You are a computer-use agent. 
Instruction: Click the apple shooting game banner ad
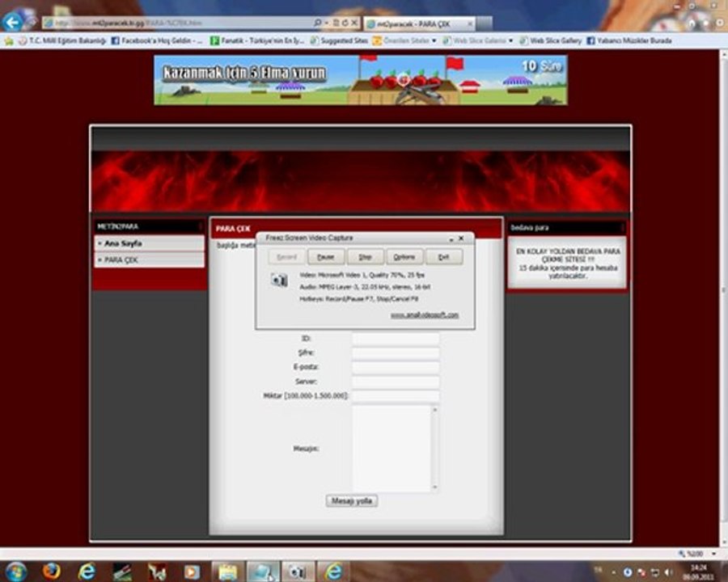360,80
